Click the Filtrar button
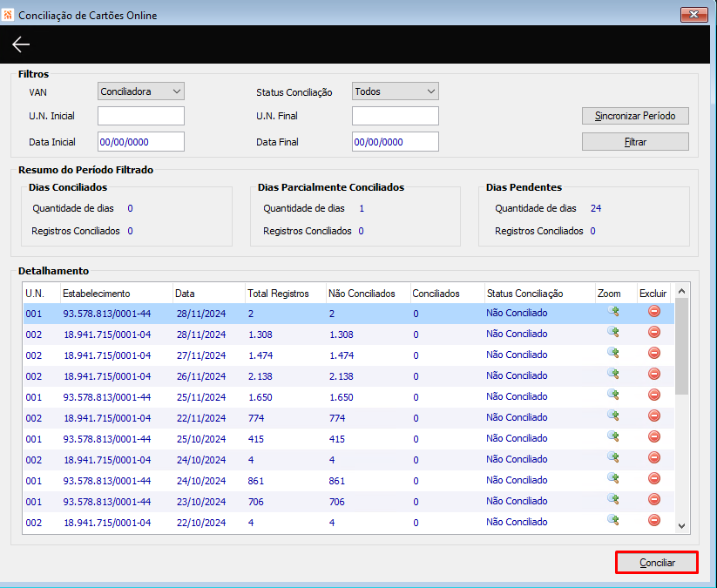Screen dimensions: 717x588 click(x=635, y=141)
